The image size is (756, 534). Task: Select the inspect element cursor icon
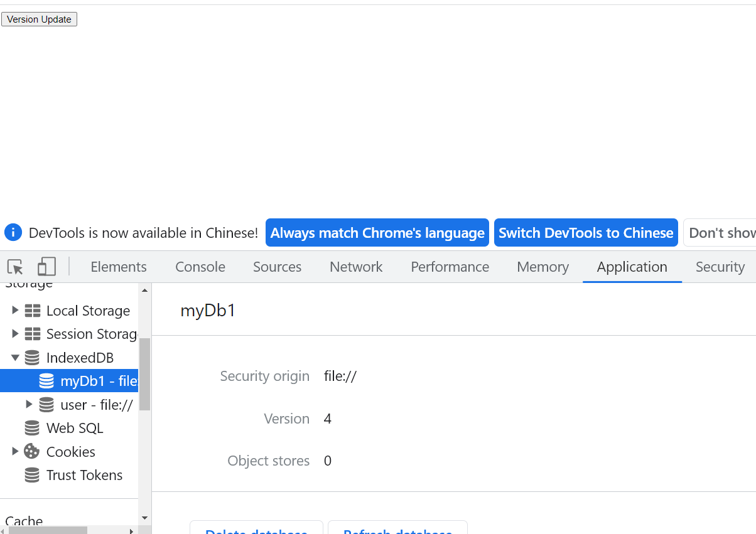pos(16,267)
